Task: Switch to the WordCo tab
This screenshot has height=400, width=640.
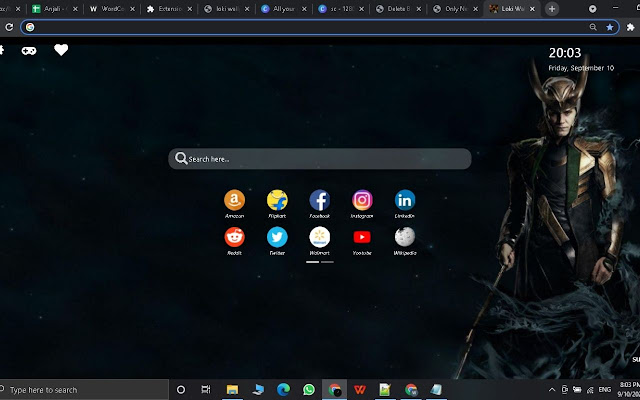Action: coord(112,9)
